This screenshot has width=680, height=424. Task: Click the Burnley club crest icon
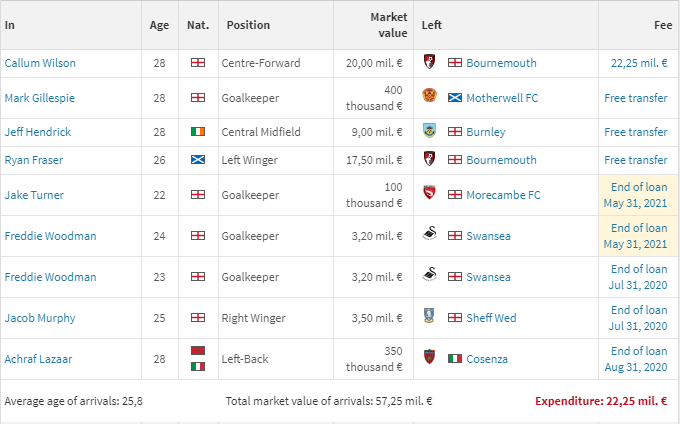429,132
